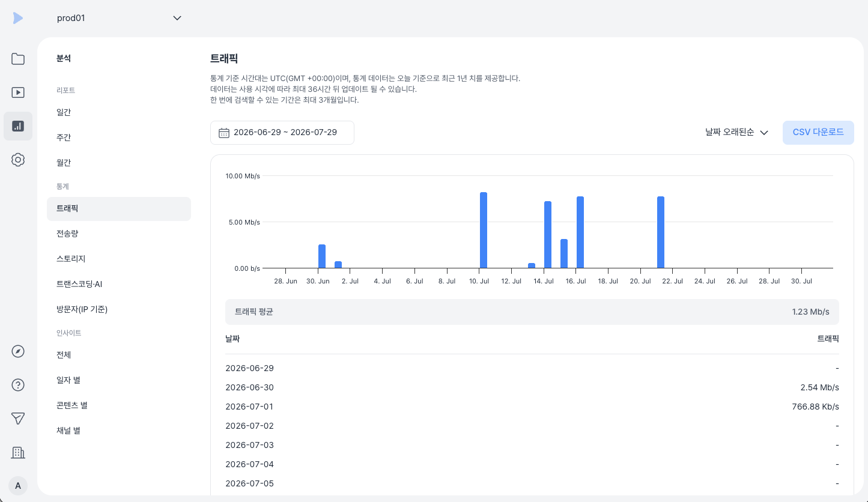Go to the 월간 report
The height and width of the screenshot is (502, 868).
coord(119,163)
